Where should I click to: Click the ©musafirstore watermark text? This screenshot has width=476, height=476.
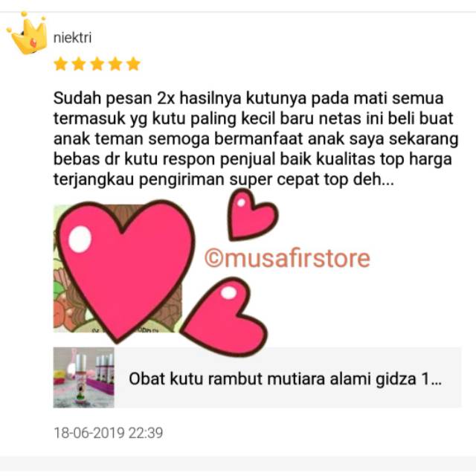(288, 258)
